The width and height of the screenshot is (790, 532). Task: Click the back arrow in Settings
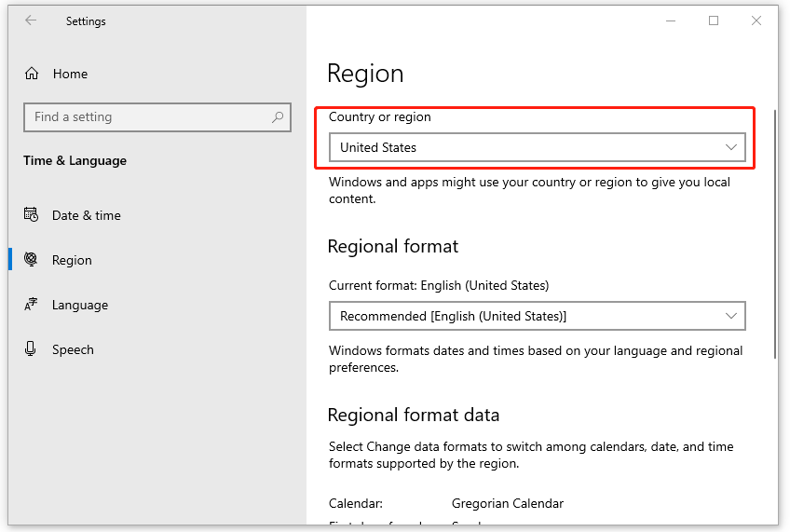[31, 20]
